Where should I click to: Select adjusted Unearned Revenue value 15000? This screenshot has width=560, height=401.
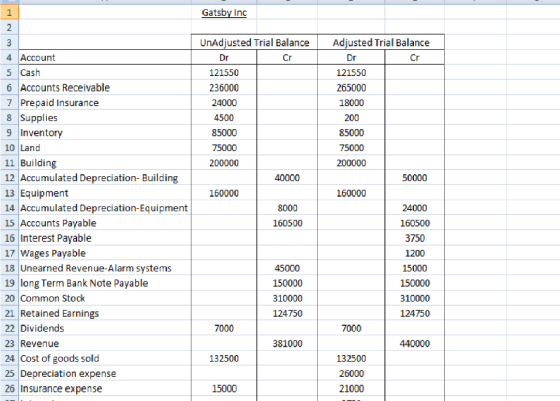tap(415, 268)
